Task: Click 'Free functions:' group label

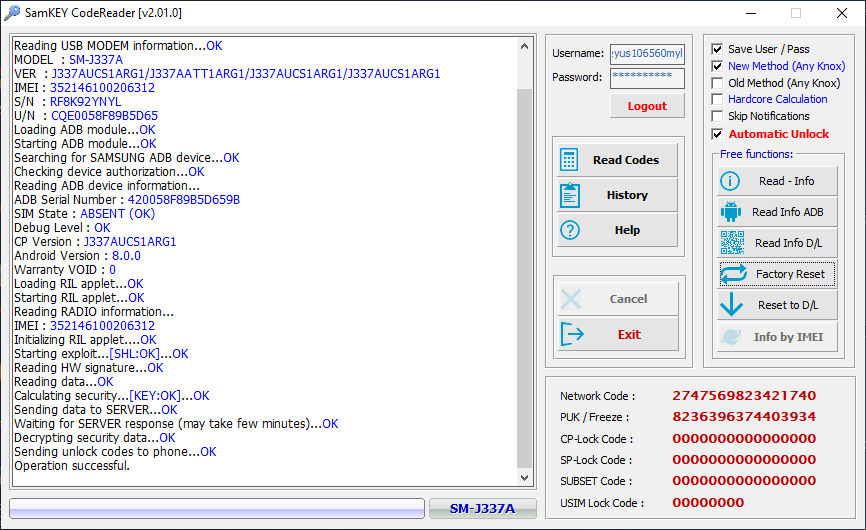Action: (x=756, y=154)
